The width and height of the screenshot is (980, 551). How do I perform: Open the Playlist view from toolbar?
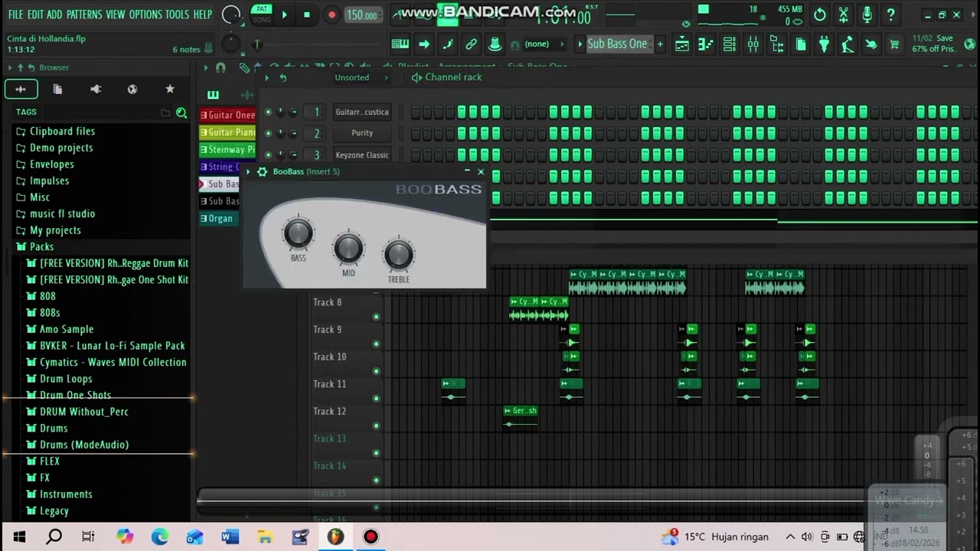pyautogui.click(x=682, y=44)
